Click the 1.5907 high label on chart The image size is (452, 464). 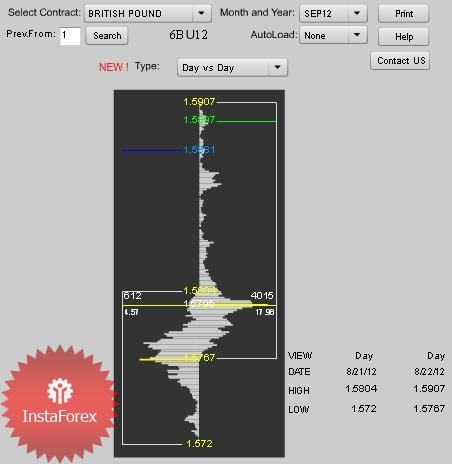[199, 102]
